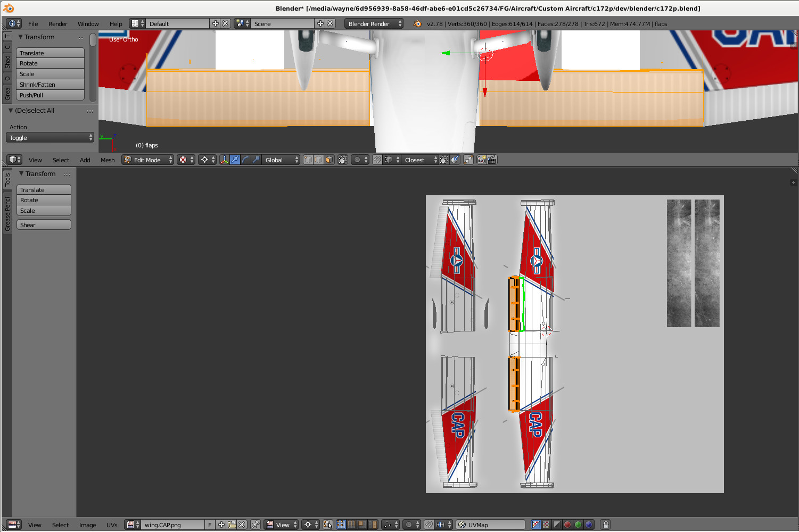Click the UVMap name field

(490, 525)
